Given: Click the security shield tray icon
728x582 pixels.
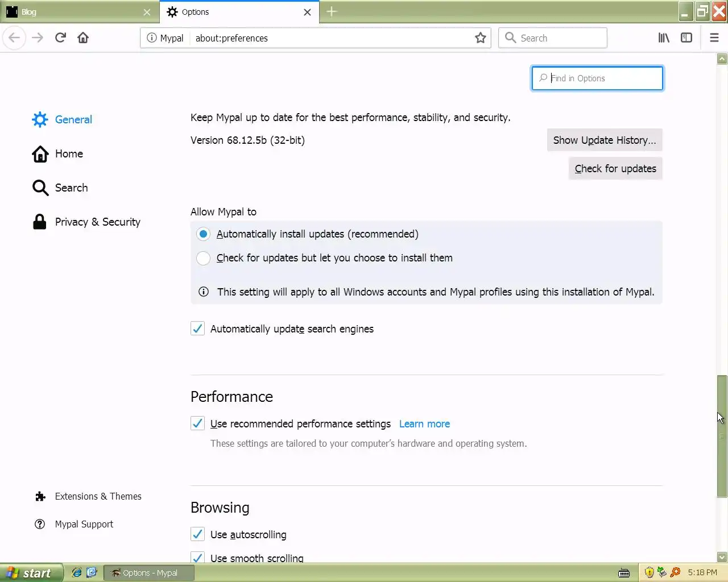Looking at the screenshot, I should click(650, 573).
